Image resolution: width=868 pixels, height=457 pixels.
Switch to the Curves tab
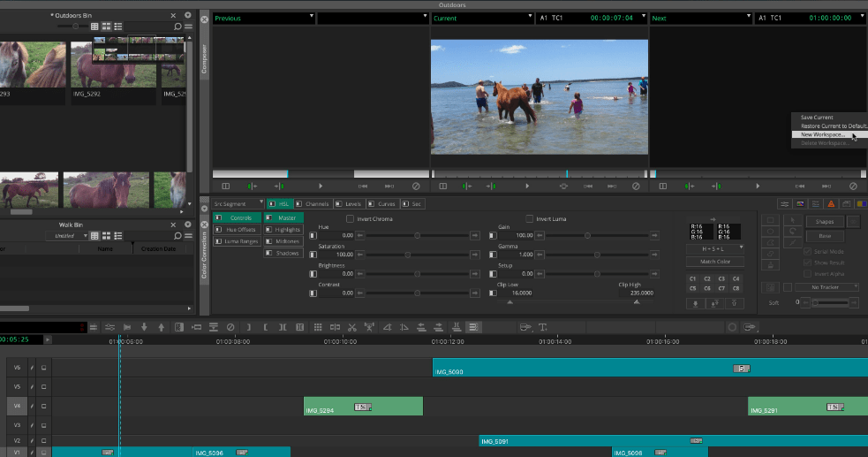coord(385,204)
